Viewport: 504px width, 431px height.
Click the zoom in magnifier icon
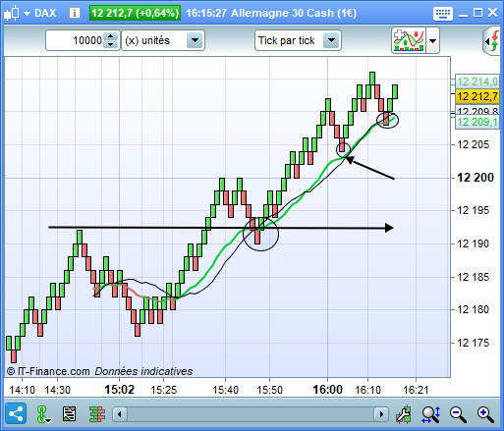tap(485, 414)
